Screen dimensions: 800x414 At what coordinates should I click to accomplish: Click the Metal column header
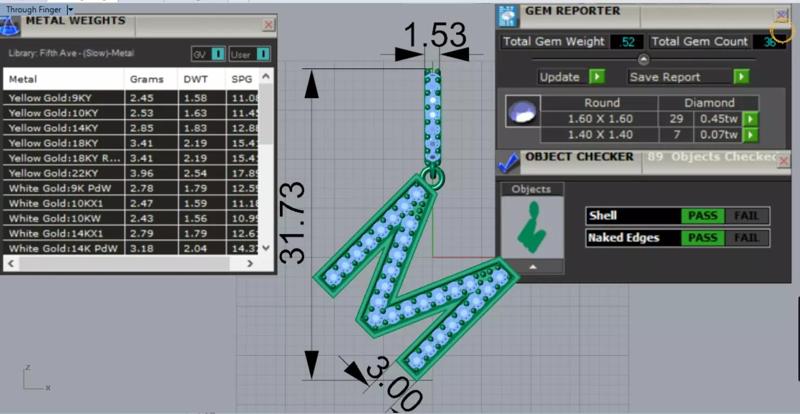pos(64,79)
